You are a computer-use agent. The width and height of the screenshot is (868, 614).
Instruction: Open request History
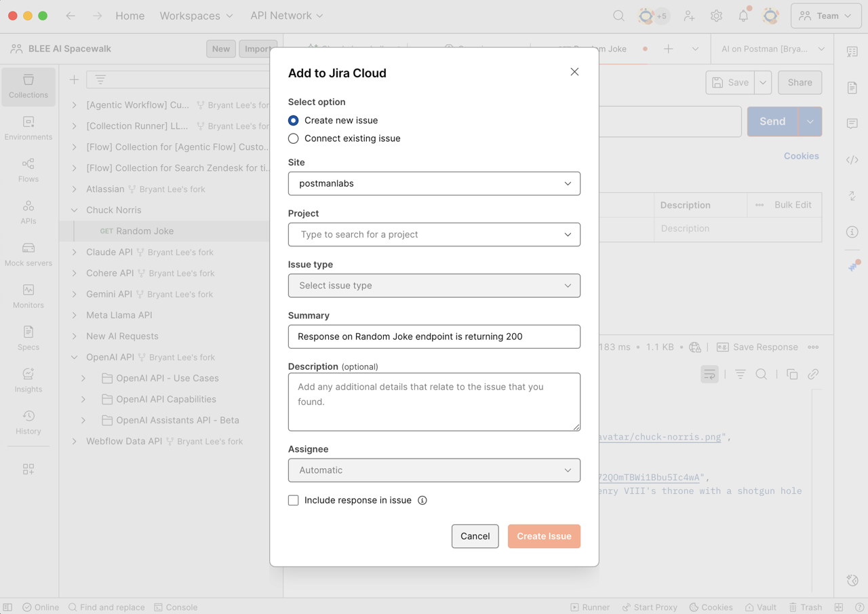click(x=28, y=422)
